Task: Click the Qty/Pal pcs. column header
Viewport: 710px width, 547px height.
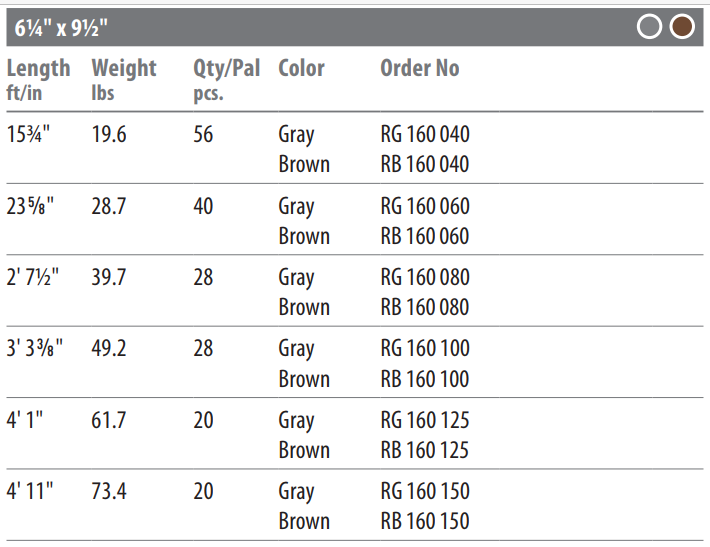Action: 226,80
